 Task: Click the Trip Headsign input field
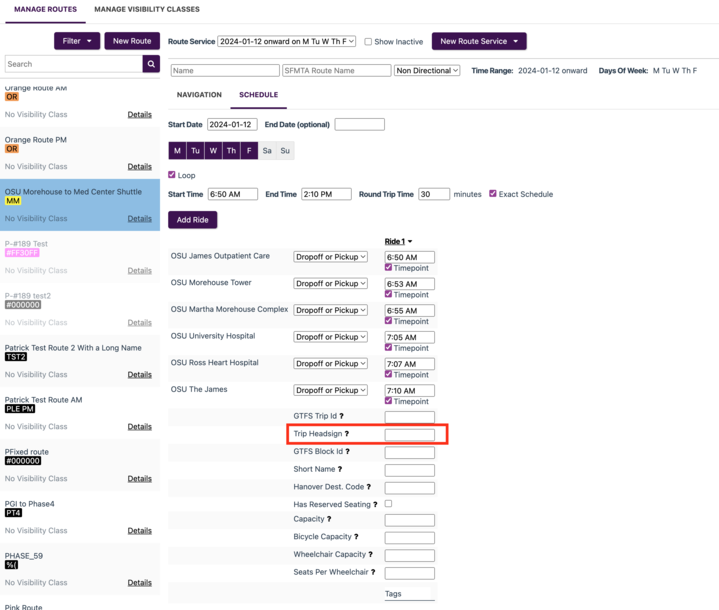point(409,434)
